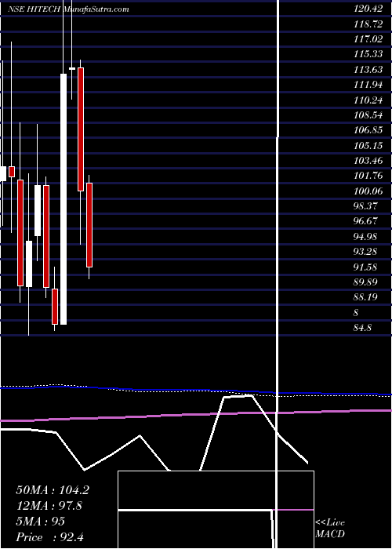
Task: Click the 89.89 price axis label
Action: [365, 282]
